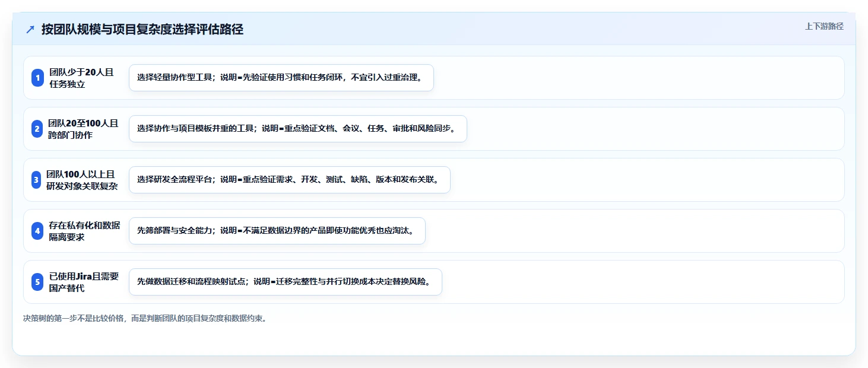Viewport: 868px width, 368px height.
Task: Click step number badge 4
Action: [37, 231]
